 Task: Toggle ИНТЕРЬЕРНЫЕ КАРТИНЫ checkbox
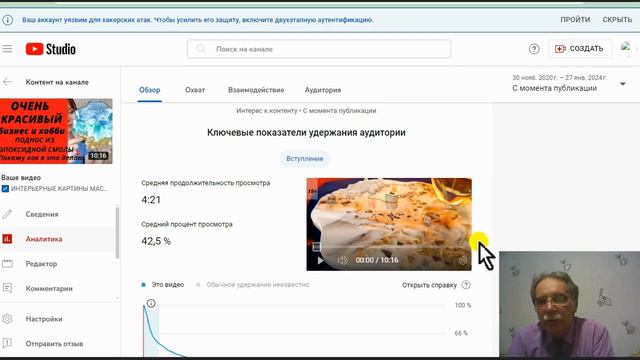5,189
